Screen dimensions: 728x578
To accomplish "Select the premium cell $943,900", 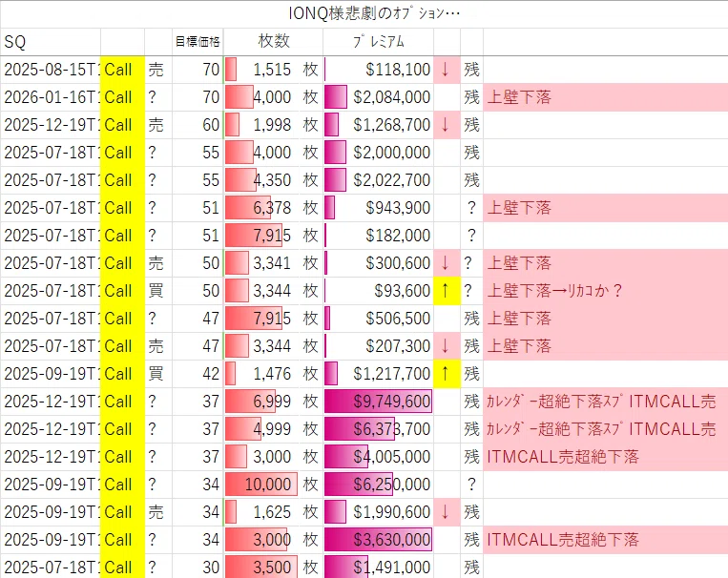I will point(379,208).
